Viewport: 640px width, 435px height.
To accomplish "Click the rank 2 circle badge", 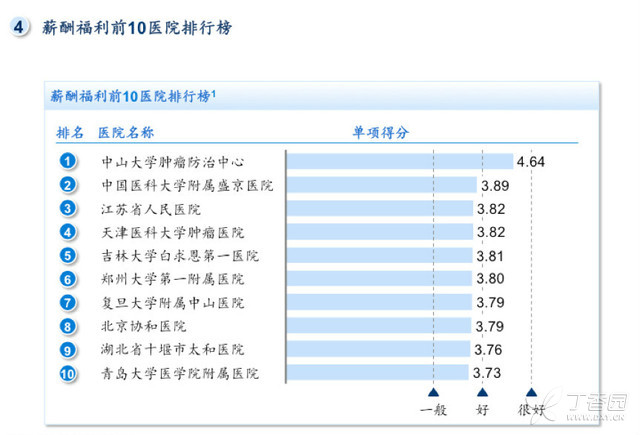I will click(68, 185).
